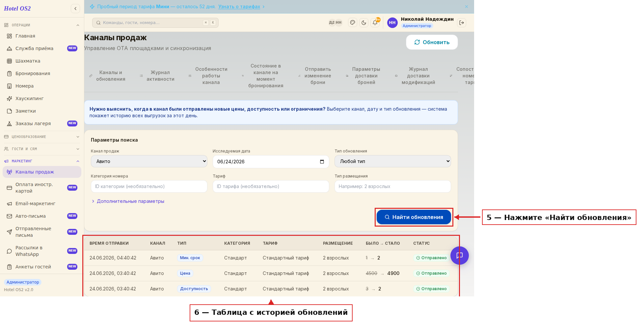This screenshot has height=329, width=644.
Task: Click the Администратор role badge under username
Action: coord(417,26)
